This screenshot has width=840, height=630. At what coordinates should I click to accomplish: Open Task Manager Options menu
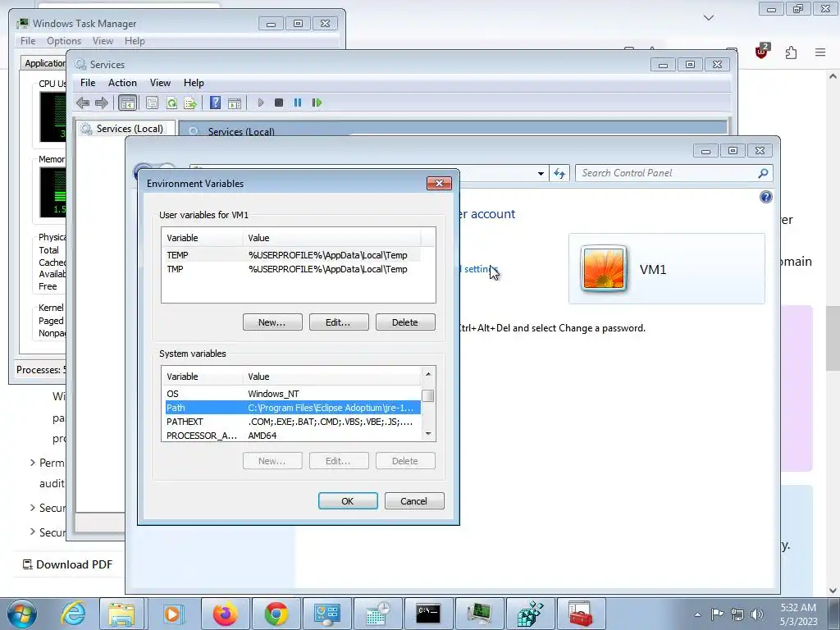64,41
